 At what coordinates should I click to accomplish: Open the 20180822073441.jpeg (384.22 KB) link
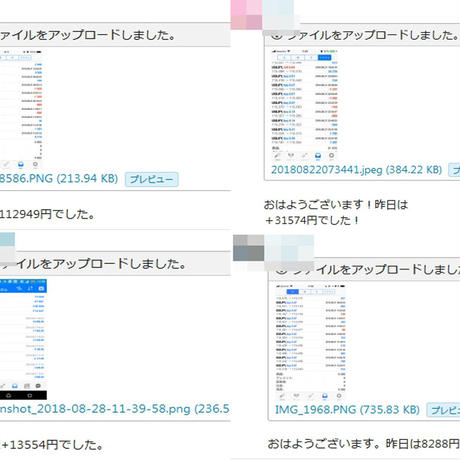356,170
